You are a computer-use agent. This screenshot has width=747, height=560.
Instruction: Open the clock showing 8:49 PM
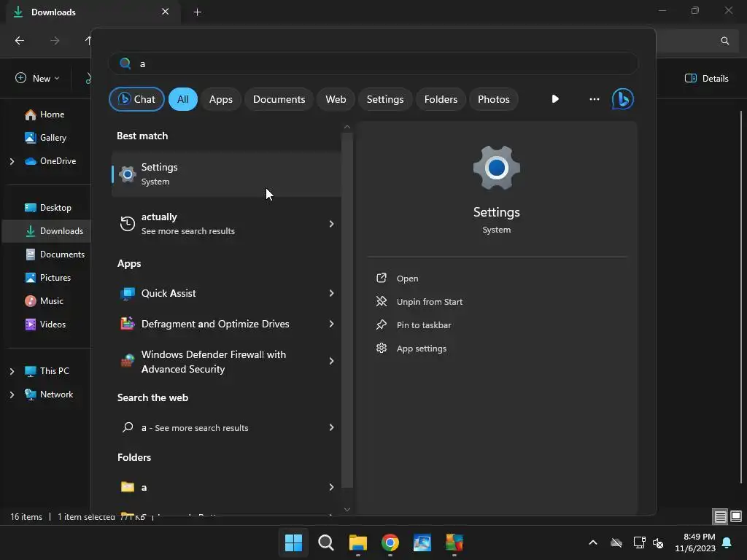[695, 542]
